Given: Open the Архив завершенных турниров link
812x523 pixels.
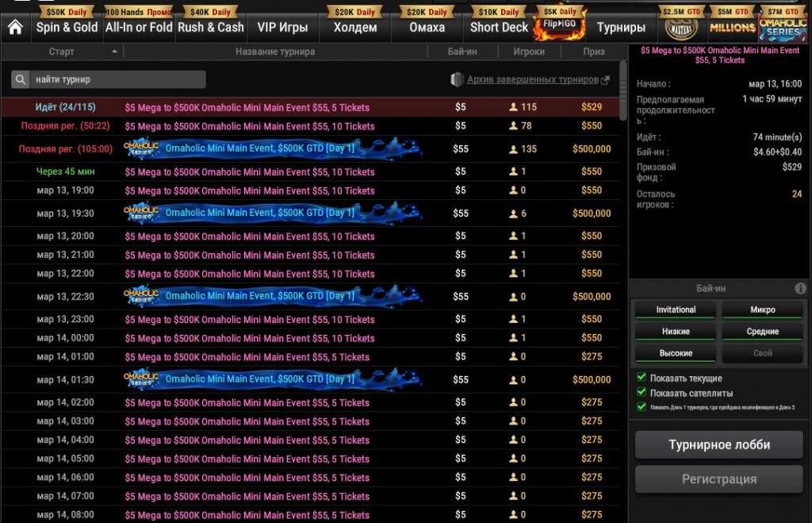Looking at the screenshot, I should tap(531, 80).
